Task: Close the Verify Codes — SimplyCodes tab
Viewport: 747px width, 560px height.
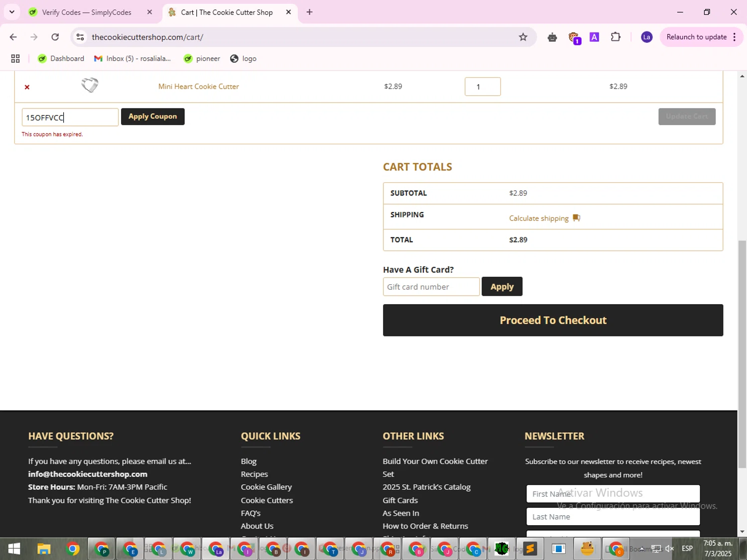Action: coord(149,12)
